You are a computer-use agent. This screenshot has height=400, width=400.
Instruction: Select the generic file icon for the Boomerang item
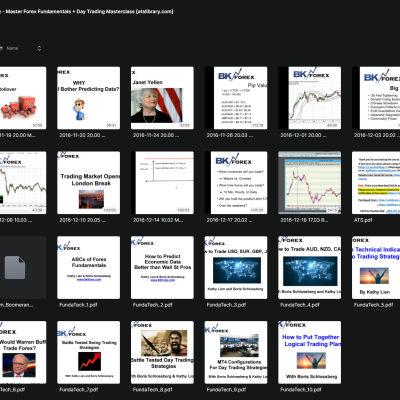[x=15, y=268]
